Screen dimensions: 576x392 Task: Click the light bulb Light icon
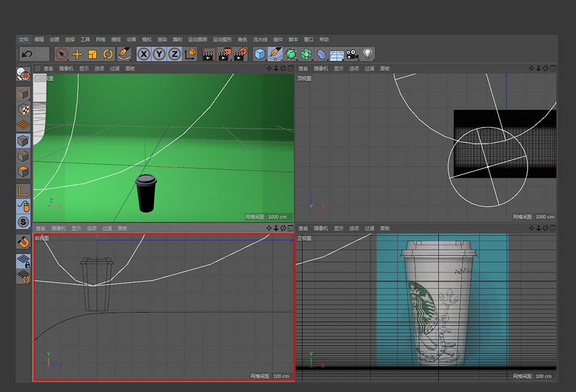368,54
